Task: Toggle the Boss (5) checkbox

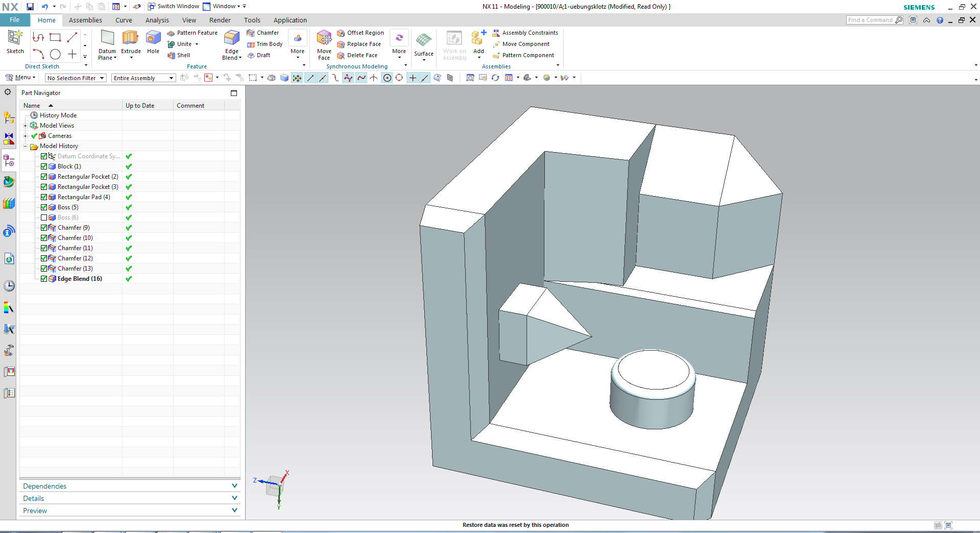Action: coord(44,207)
